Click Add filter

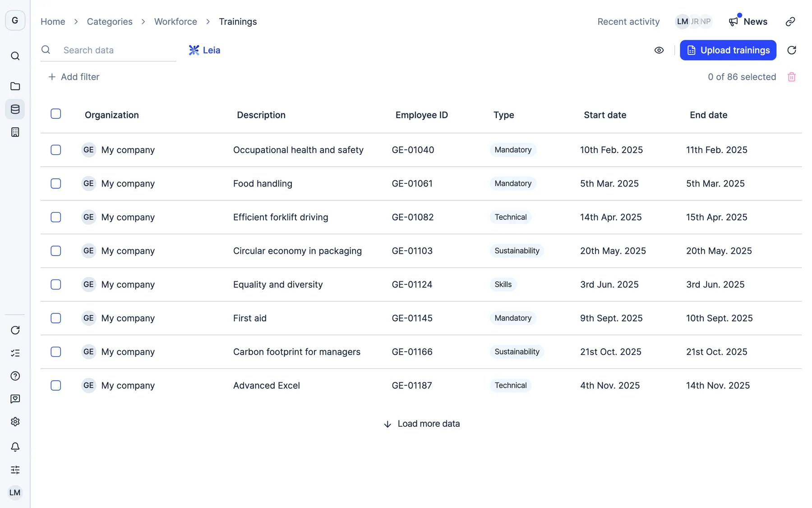(74, 77)
